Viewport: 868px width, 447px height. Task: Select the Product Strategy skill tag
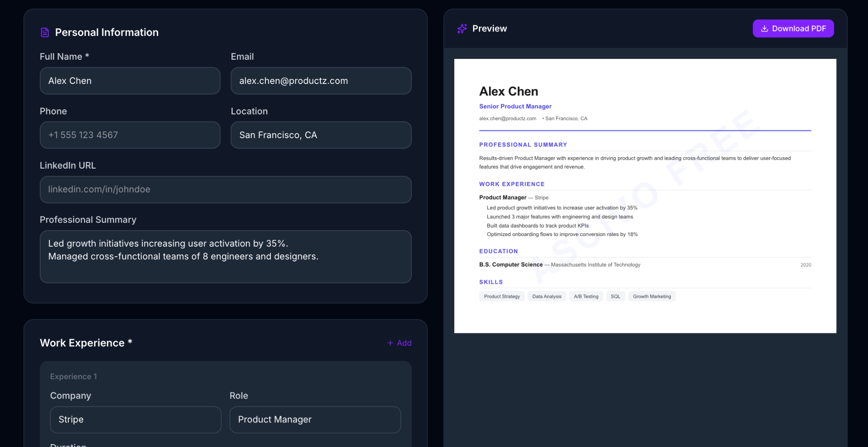(502, 296)
